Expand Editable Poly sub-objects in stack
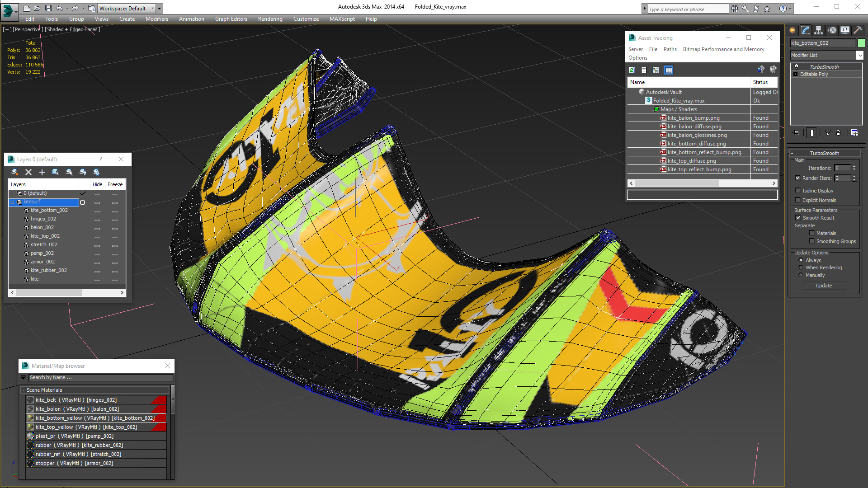Screen dimensions: 868x488 click(796, 74)
